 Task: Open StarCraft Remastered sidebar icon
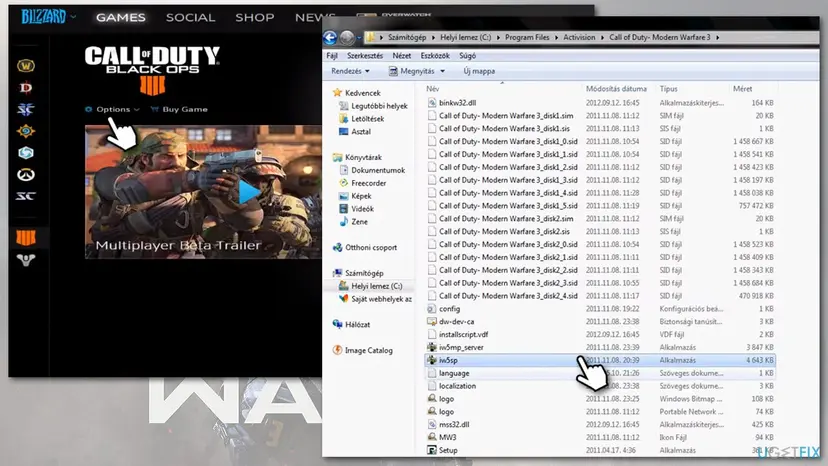click(x=26, y=196)
